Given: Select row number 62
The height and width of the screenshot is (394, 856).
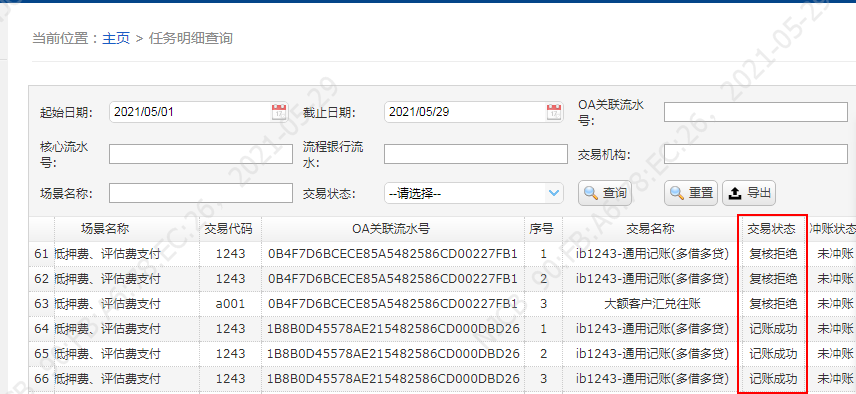Looking at the screenshot, I should coord(41,279).
